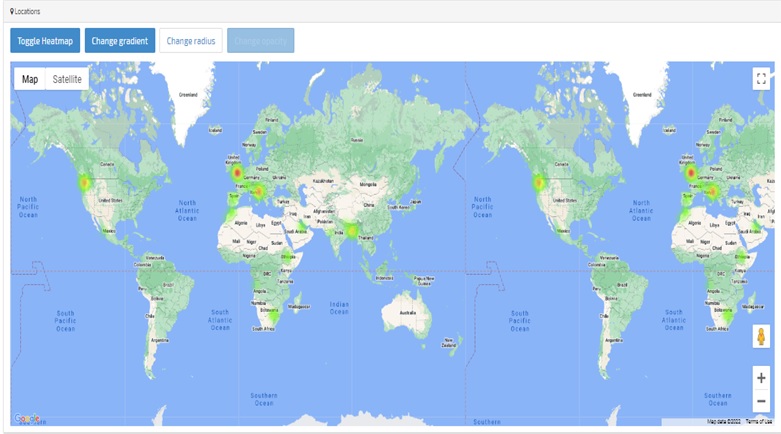
Task: Click the Map data copyright text
Action: pyautogui.click(x=724, y=422)
